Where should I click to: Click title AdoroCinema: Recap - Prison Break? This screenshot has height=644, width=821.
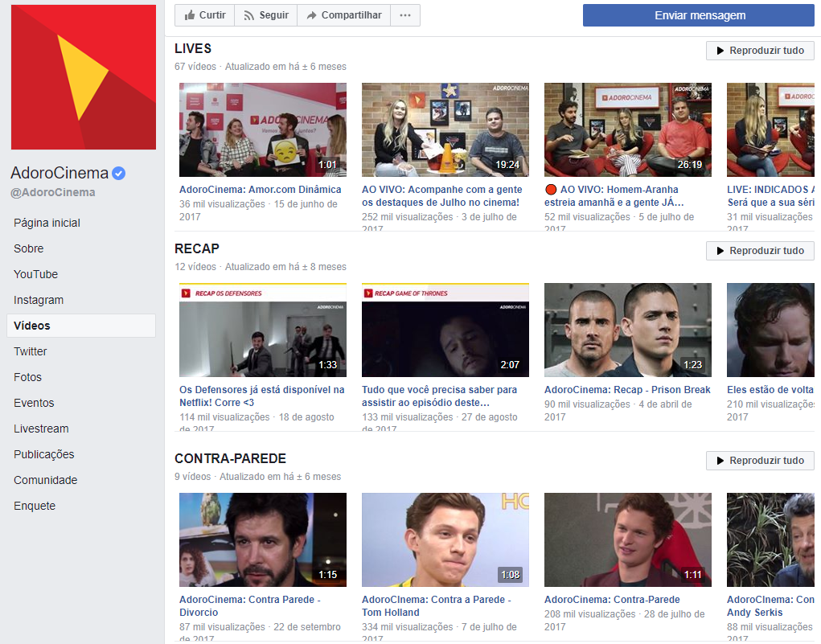coord(627,390)
